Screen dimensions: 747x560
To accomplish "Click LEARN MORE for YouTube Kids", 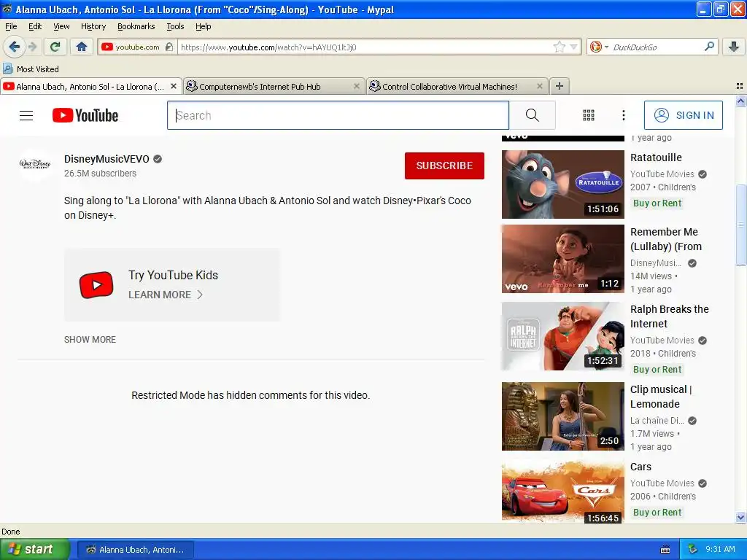I will (x=166, y=295).
